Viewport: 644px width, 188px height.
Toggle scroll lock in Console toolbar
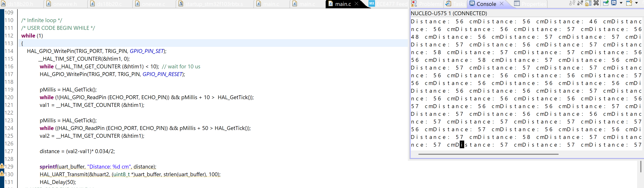[588, 3]
